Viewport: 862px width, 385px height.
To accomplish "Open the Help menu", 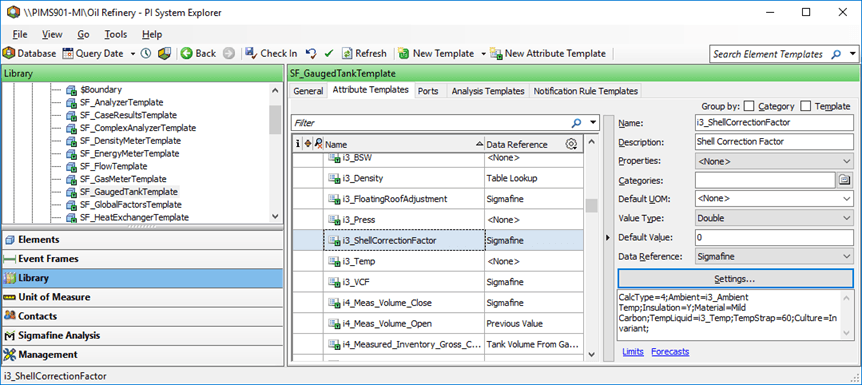I will (x=152, y=34).
